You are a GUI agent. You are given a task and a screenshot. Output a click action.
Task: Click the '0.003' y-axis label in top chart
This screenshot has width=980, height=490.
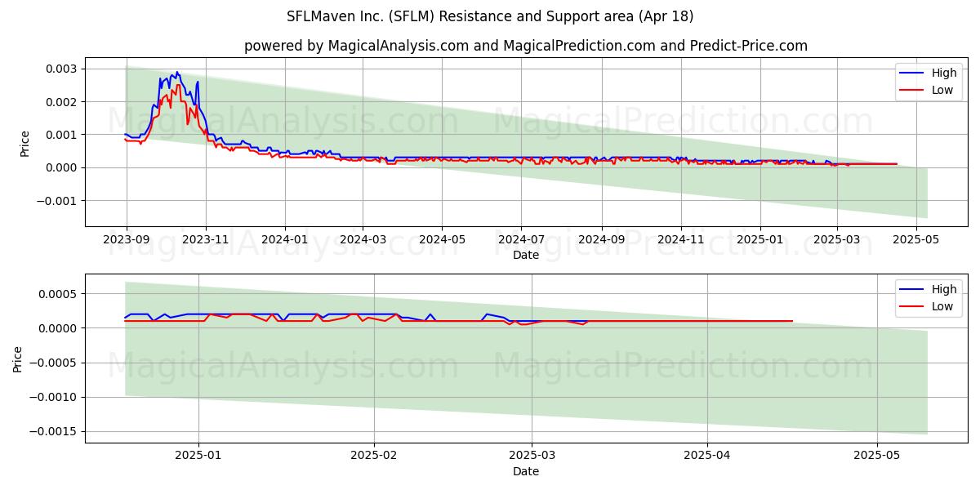(62, 69)
